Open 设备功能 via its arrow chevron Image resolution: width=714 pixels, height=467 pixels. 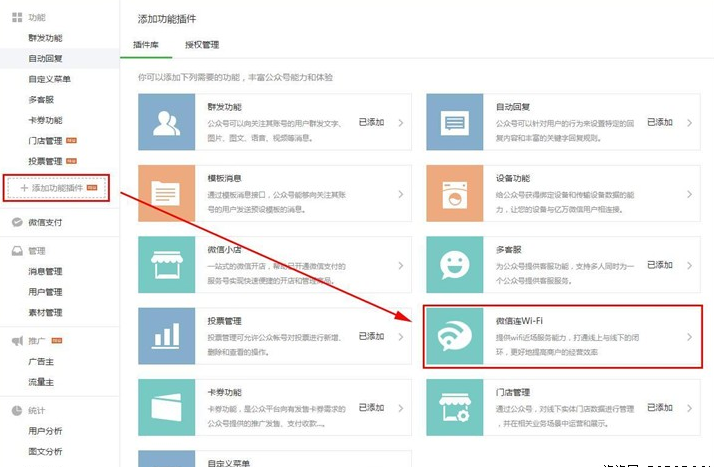coord(689,194)
